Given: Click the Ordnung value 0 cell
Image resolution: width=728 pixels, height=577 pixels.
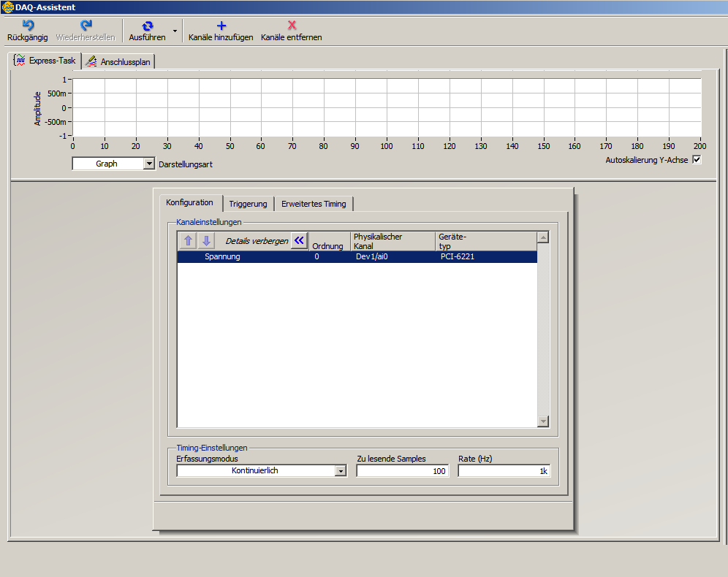Looking at the screenshot, I should pos(316,256).
